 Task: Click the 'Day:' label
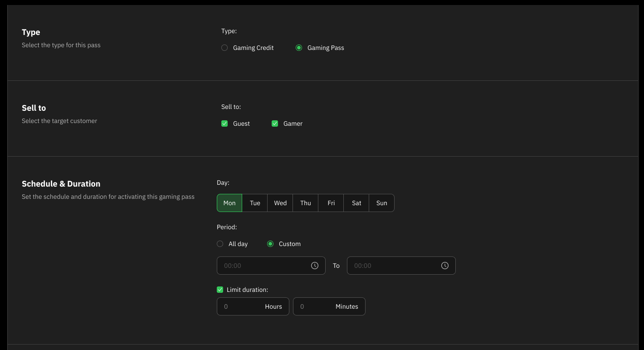tap(223, 182)
